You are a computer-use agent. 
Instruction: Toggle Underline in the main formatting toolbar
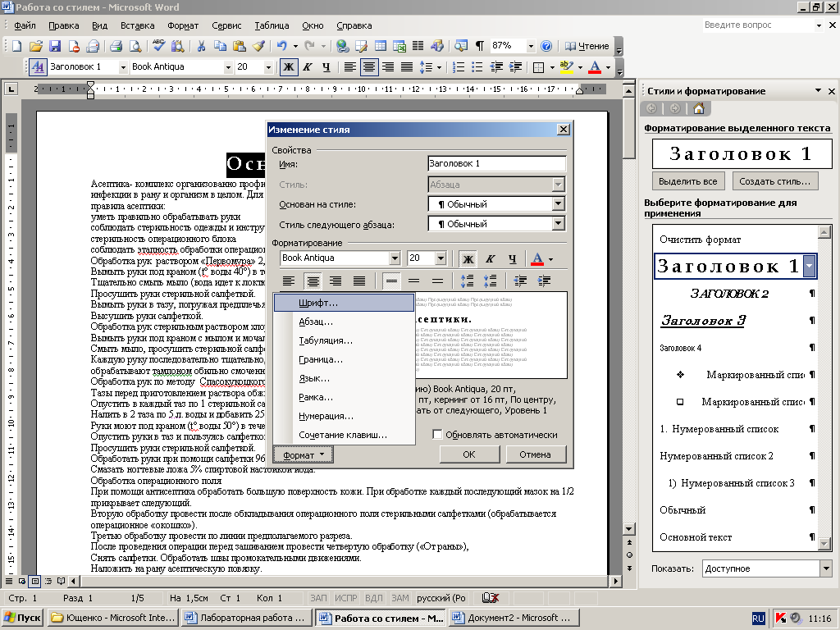(x=326, y=67)
